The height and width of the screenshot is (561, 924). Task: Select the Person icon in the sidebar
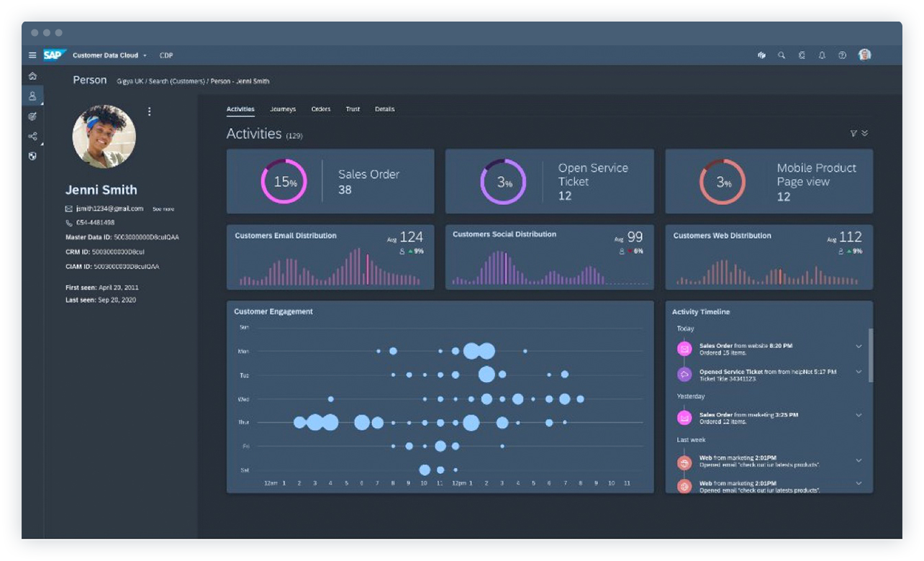[x=32, y=95]
